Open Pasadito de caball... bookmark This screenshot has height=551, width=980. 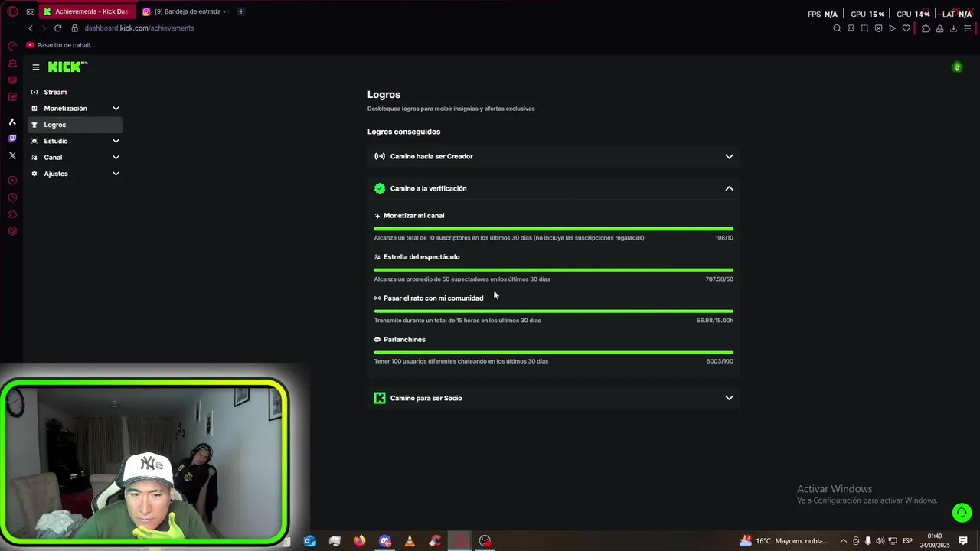click(60, 45)
